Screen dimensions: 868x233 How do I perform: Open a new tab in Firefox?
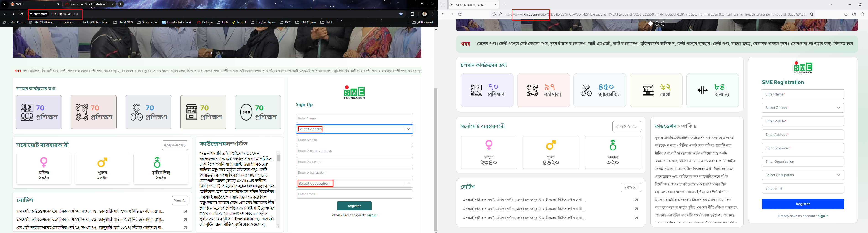click(504, 5)
